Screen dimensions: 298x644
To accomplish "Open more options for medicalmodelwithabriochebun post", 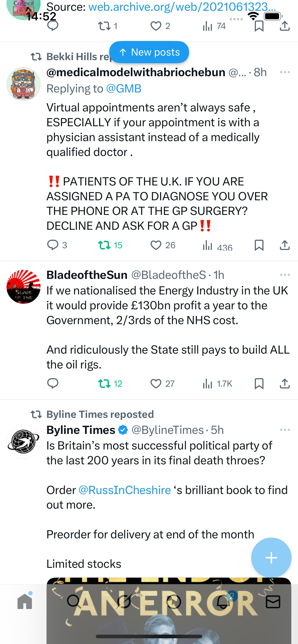I will (x=285, y=73).
